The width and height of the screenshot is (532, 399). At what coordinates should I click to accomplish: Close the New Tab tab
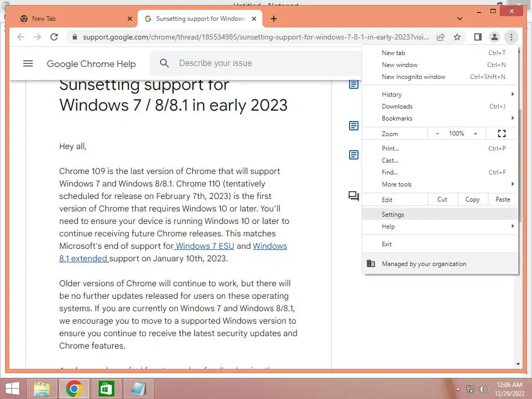coord(129,19)
